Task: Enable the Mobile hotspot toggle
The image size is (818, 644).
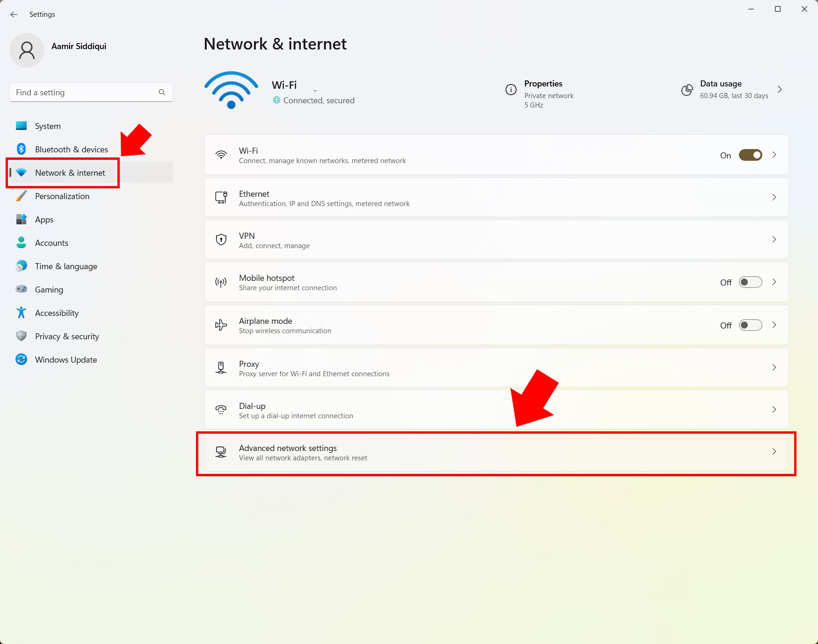Action: [x=750, y=282]
